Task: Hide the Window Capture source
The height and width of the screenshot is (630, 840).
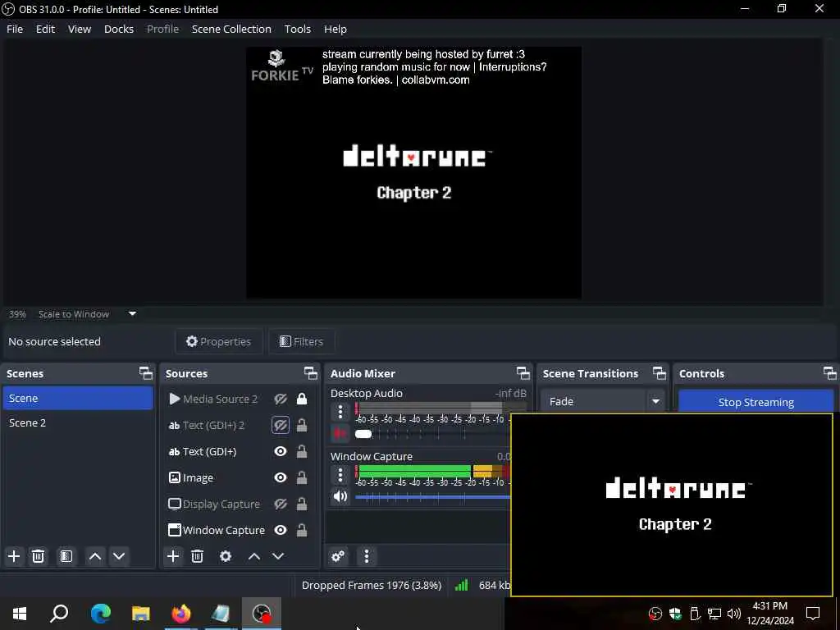Action: pos(281,530)
